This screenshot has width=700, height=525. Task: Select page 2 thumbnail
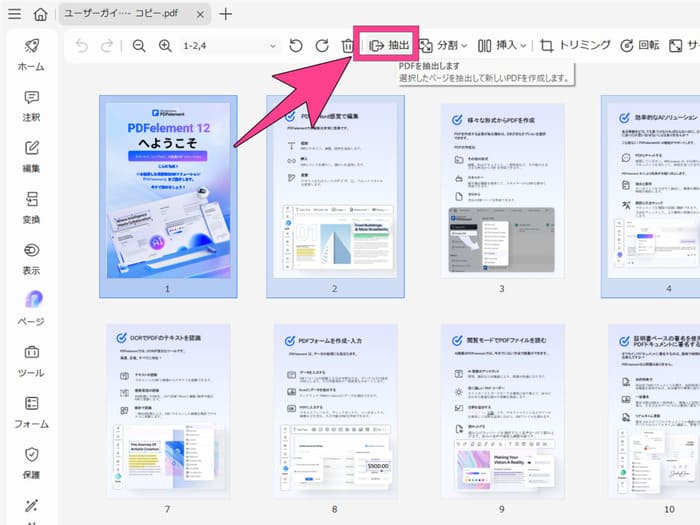coord(335,196)
